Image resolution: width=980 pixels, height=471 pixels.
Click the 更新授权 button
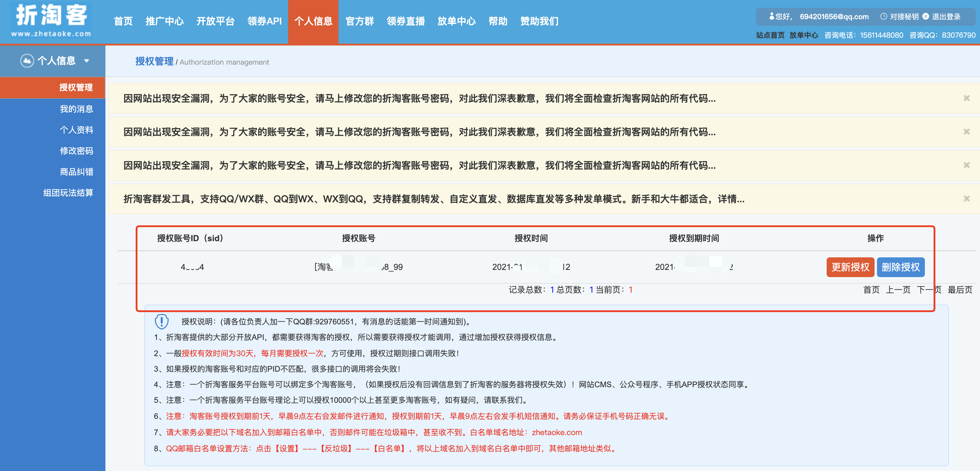pos(850,267)
